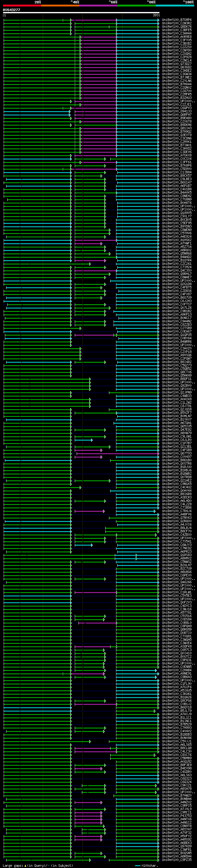Select hit label UniRef100_B5JLT9
This screenshot has height=868, width=197.
177,711
